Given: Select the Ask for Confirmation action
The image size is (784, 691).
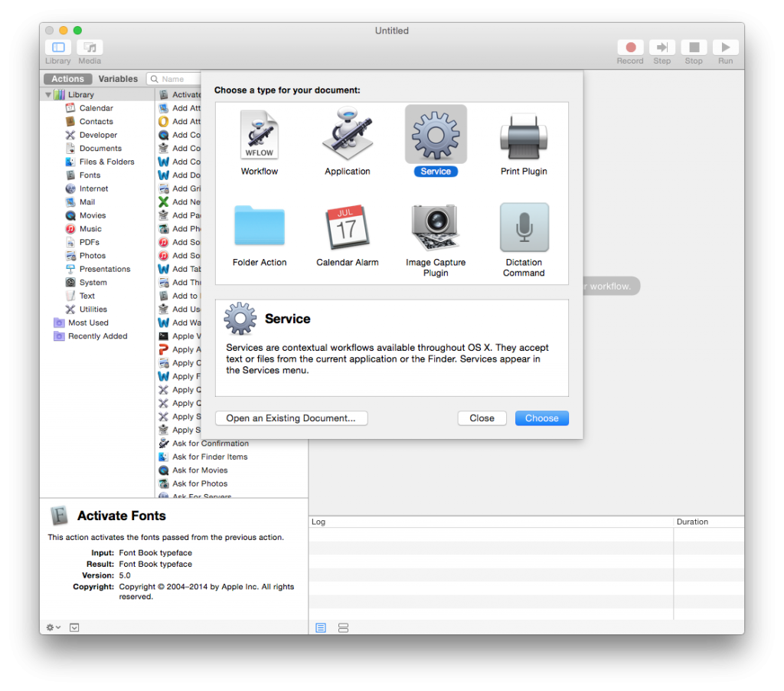Looking at the screenshot, I should point(210,444).
